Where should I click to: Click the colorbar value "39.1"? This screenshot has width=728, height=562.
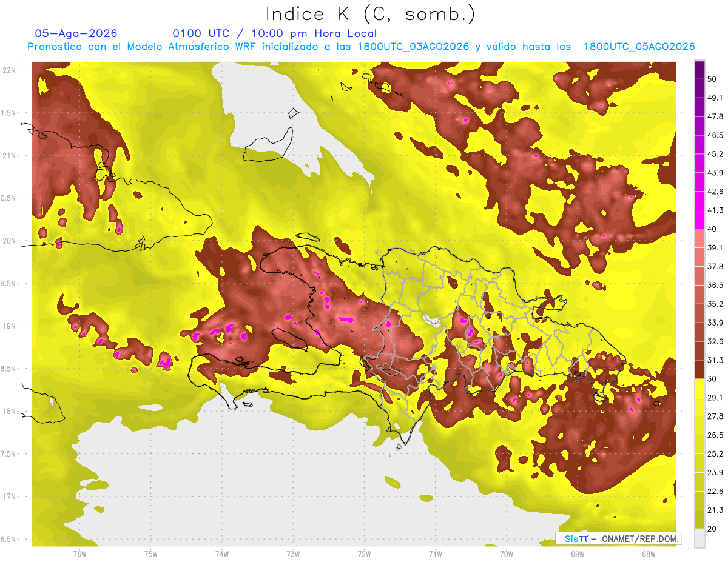point(715,247)
